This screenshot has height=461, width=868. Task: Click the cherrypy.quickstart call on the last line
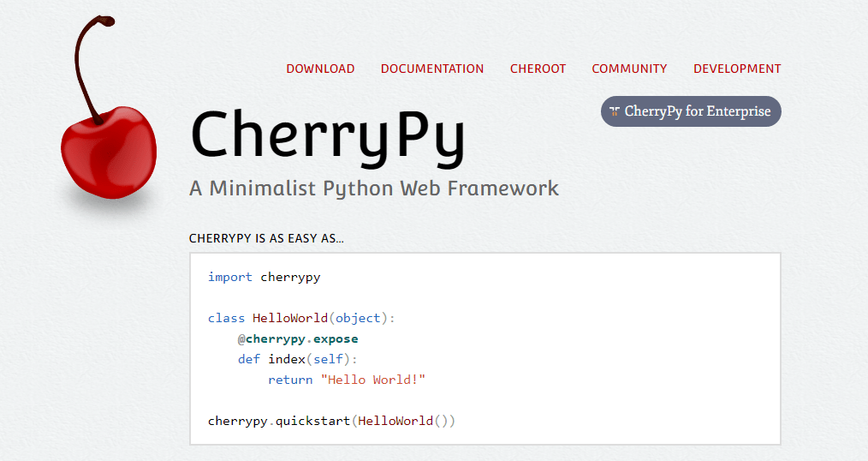click(282, 421)
